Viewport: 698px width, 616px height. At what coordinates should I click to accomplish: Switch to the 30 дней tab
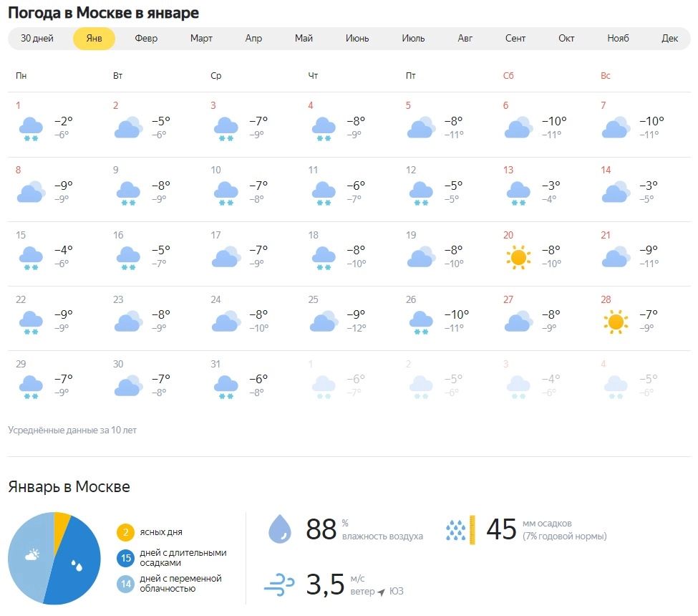point(37,39)
